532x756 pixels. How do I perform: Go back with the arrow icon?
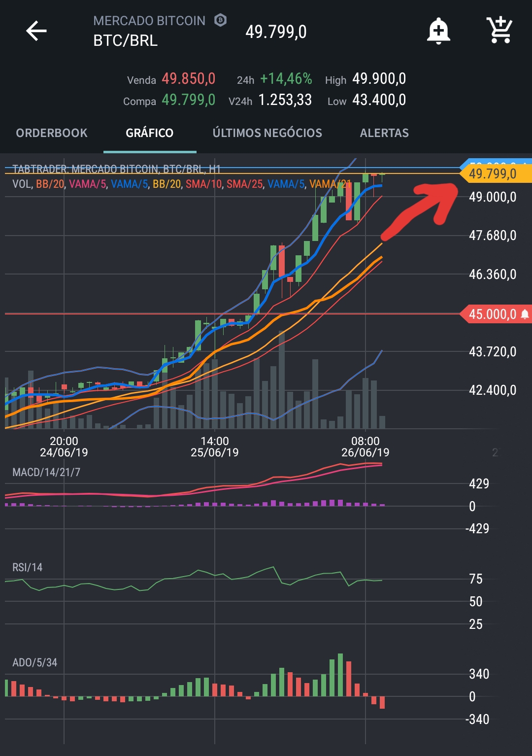pos(36,31)
